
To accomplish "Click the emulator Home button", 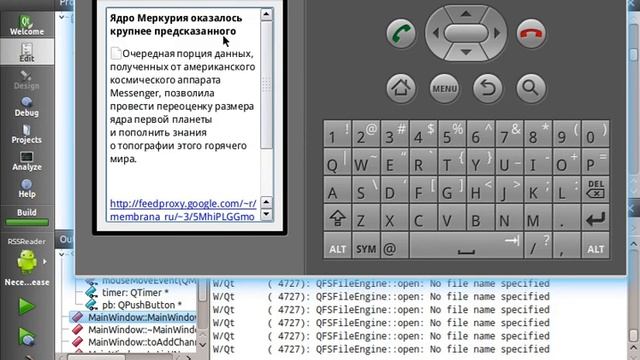I will click(401, 88).
